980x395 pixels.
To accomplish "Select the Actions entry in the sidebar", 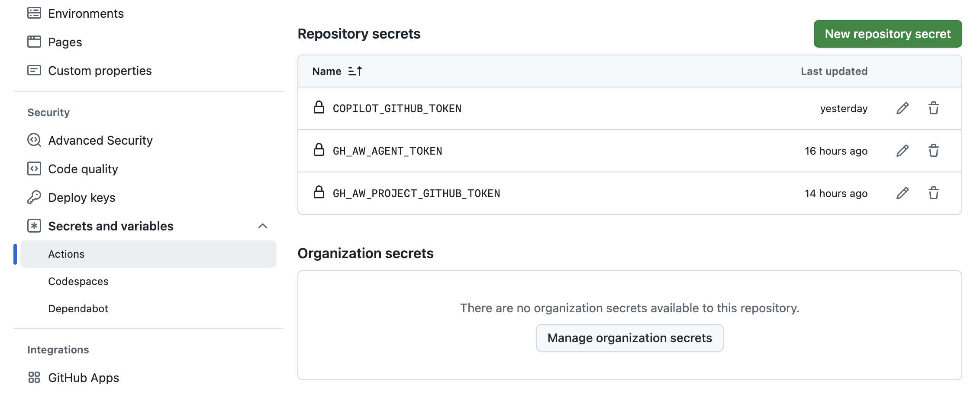I will tap(66, 254).
